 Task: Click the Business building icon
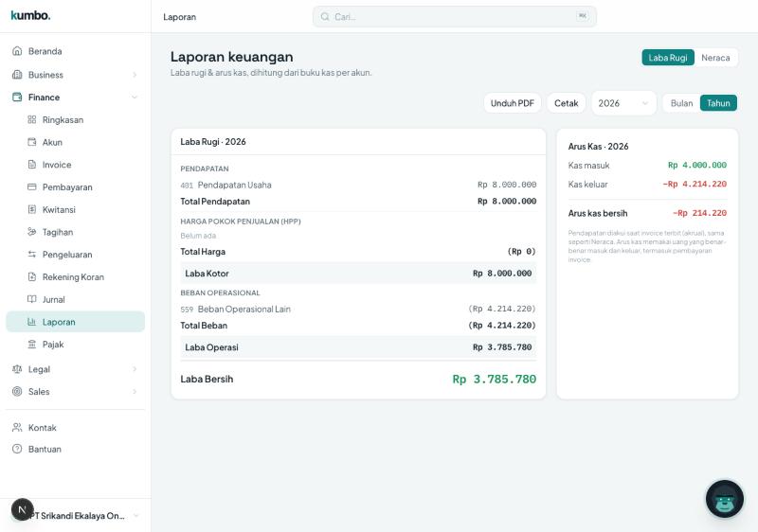pos(17,75)
